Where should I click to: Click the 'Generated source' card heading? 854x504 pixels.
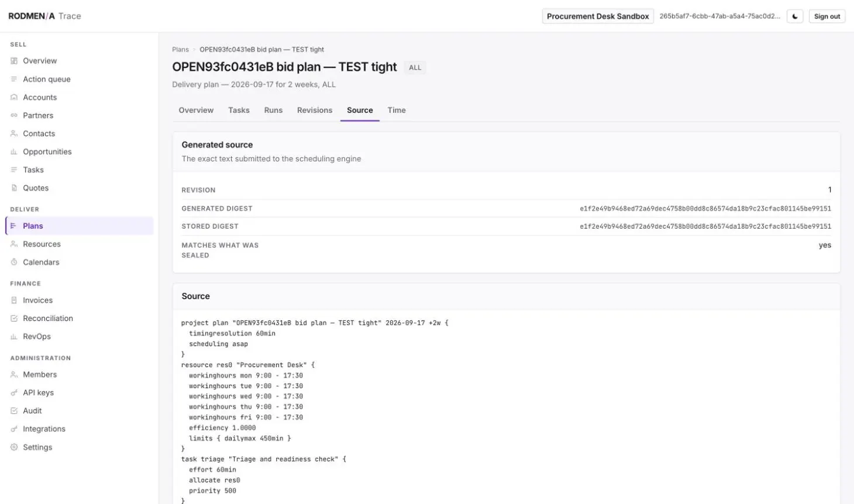[217, 144]
